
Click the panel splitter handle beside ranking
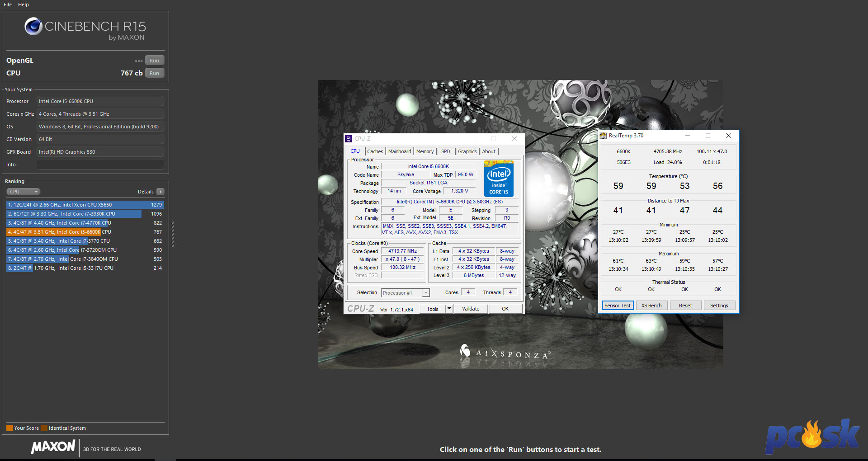[173, 234]
